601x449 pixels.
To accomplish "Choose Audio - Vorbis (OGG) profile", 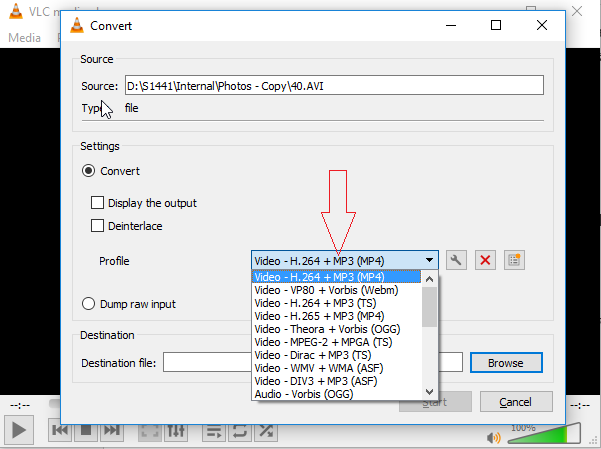I will click(x=336, y=394).
